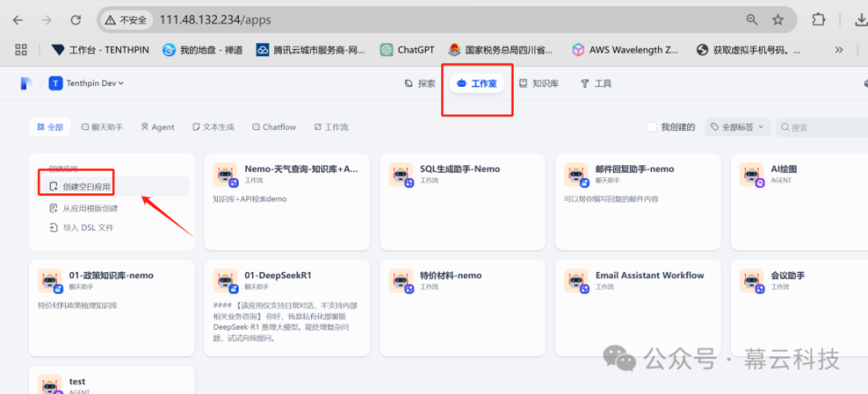Open the Nemo-天气查询-知识库 app card

(288, 202)
